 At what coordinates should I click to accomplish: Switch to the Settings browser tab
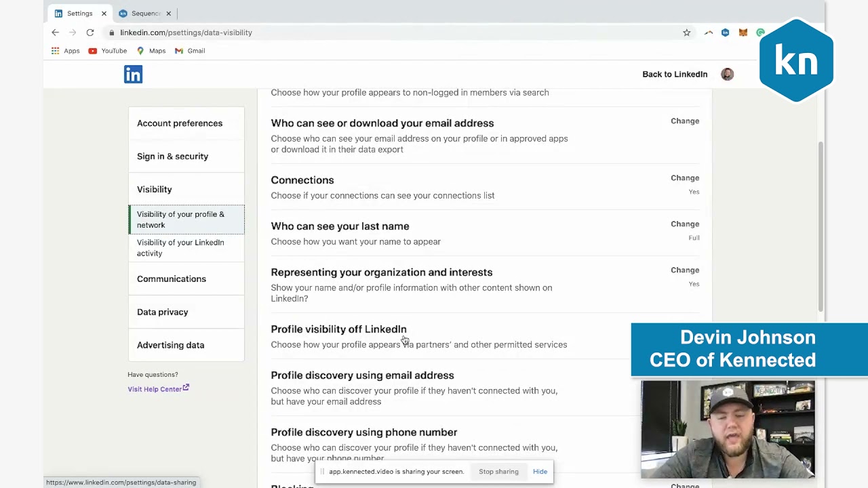(x=80, y=14)
